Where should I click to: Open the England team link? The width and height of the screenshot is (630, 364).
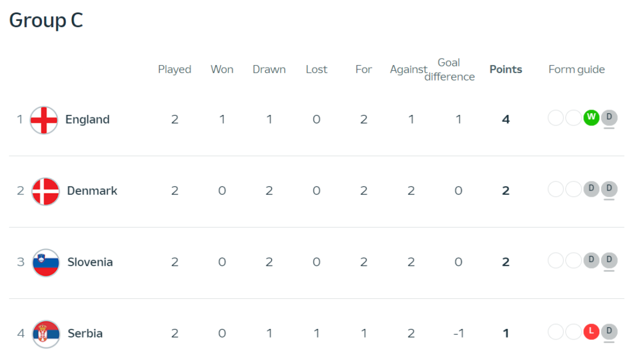coord(87,119)
